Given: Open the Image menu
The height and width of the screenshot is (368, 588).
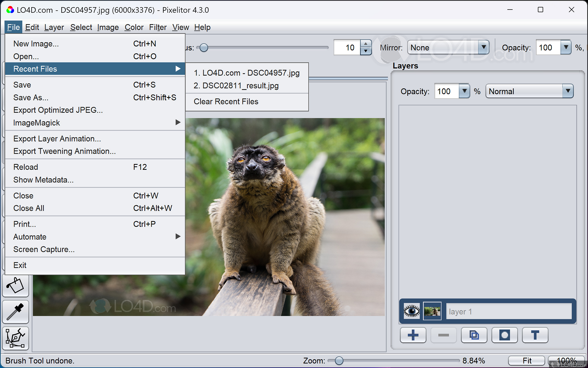Looking at the screenshot, I should click(x=108, y=27).
